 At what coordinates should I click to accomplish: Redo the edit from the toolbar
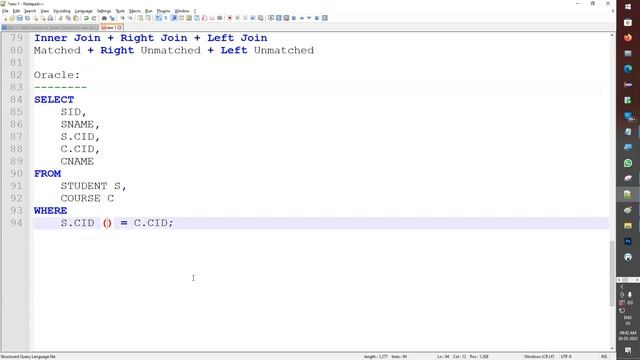pyautogui.click(x=94, y=18)
